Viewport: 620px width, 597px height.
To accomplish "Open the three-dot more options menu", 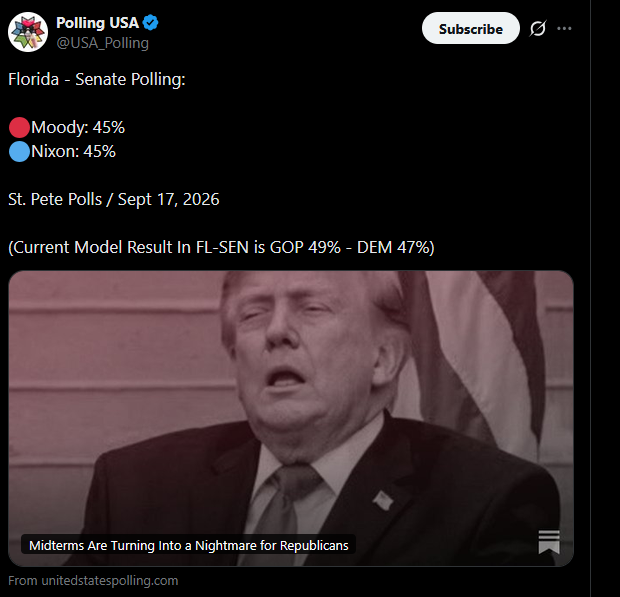I will point(564,28).
